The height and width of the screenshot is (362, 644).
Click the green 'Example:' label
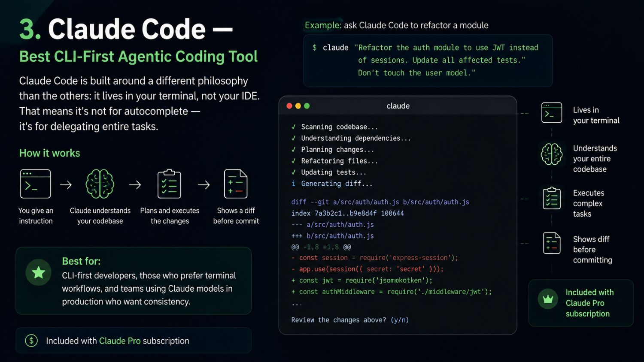pyautogui.click(x=323, y=25)
